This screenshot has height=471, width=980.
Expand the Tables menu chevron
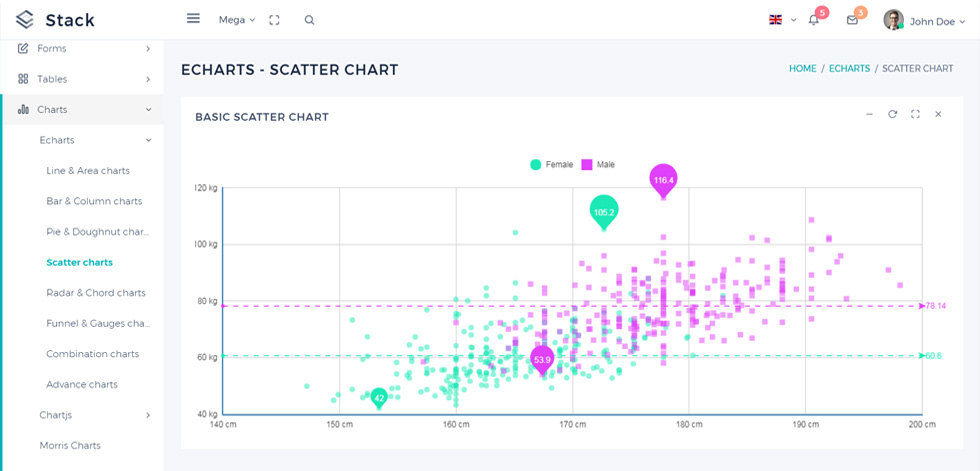coord(148,79)
